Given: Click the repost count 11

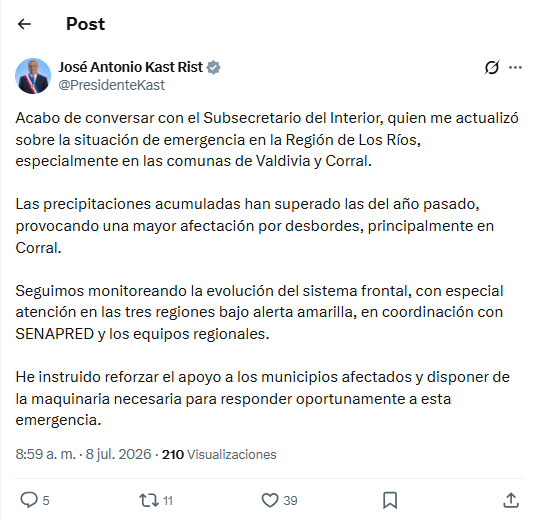Looking at the screenshot, I should 167,501.
